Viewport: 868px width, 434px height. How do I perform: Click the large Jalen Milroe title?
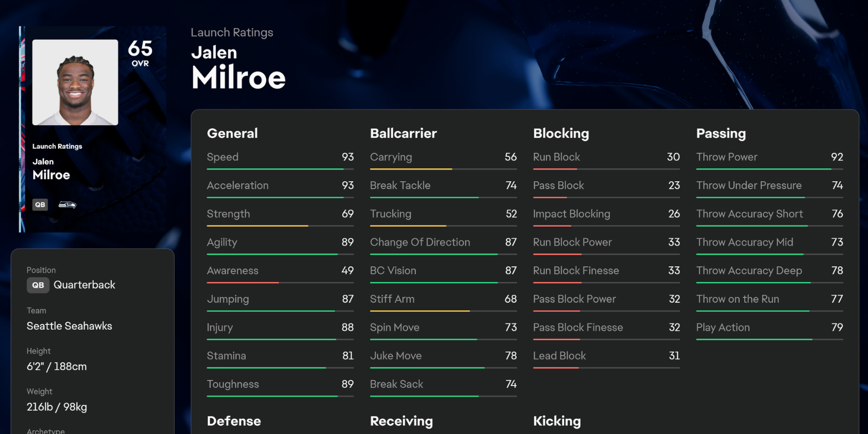pos(238,68)
